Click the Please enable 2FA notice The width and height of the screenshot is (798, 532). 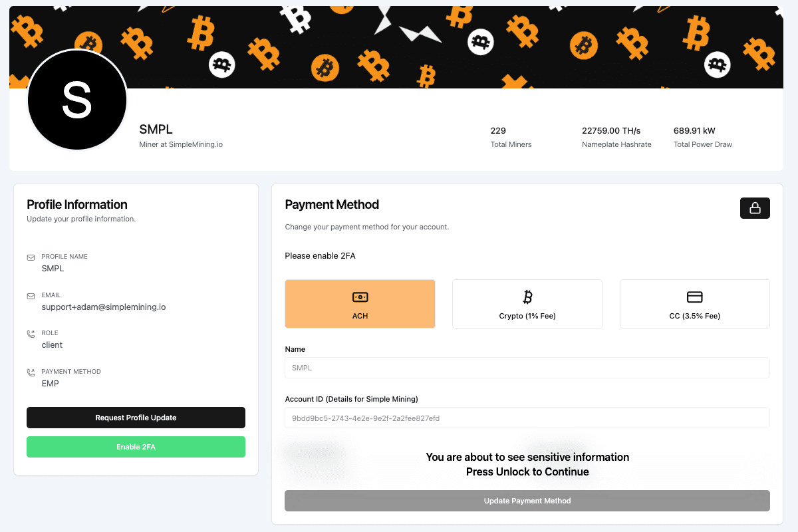tap(320, 256)
